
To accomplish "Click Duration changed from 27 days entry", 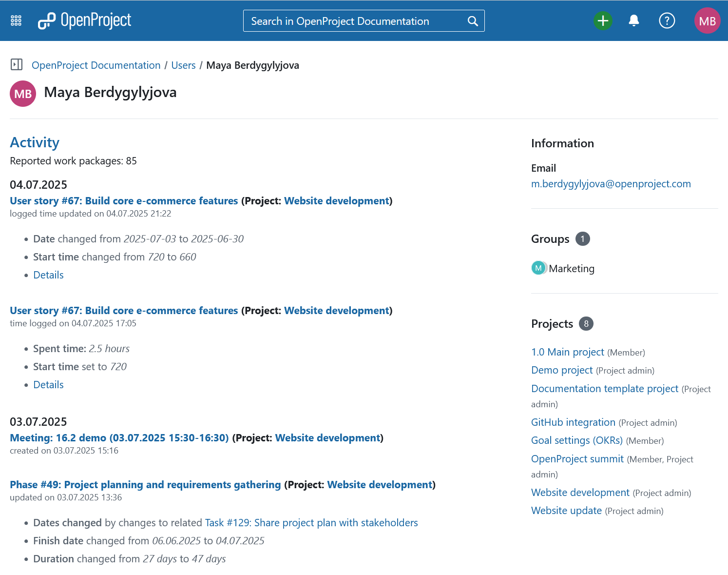I will pos(130,558).
